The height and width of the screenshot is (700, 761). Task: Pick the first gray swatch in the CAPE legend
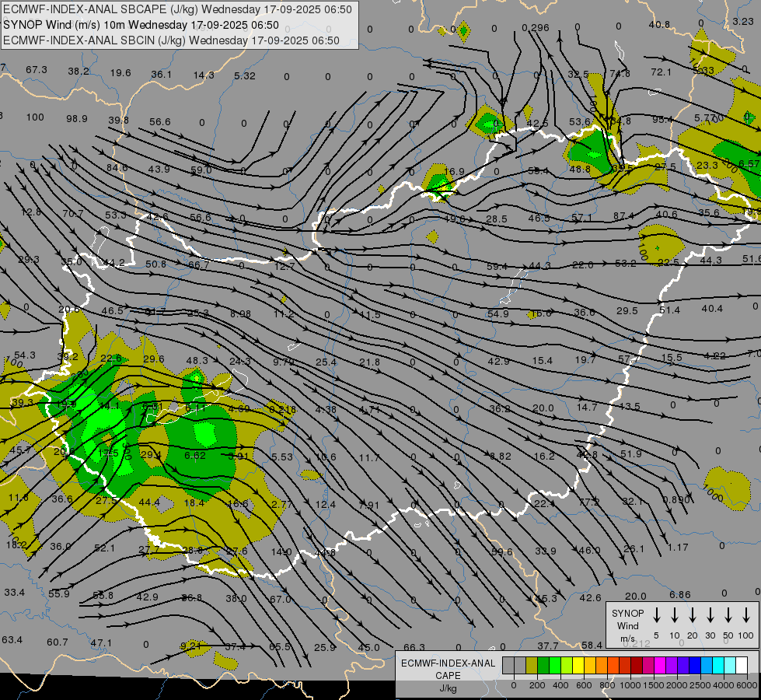coord(508,666)
